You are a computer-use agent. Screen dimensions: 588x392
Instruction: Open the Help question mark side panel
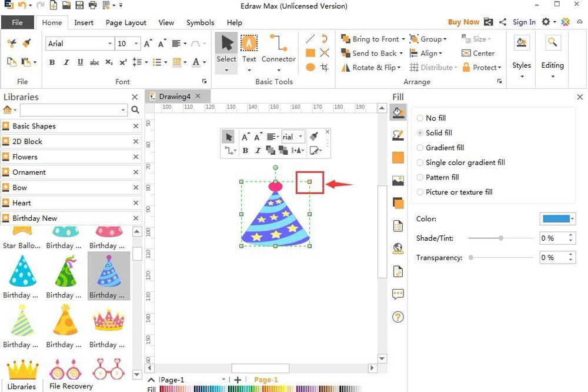(398, 317)
